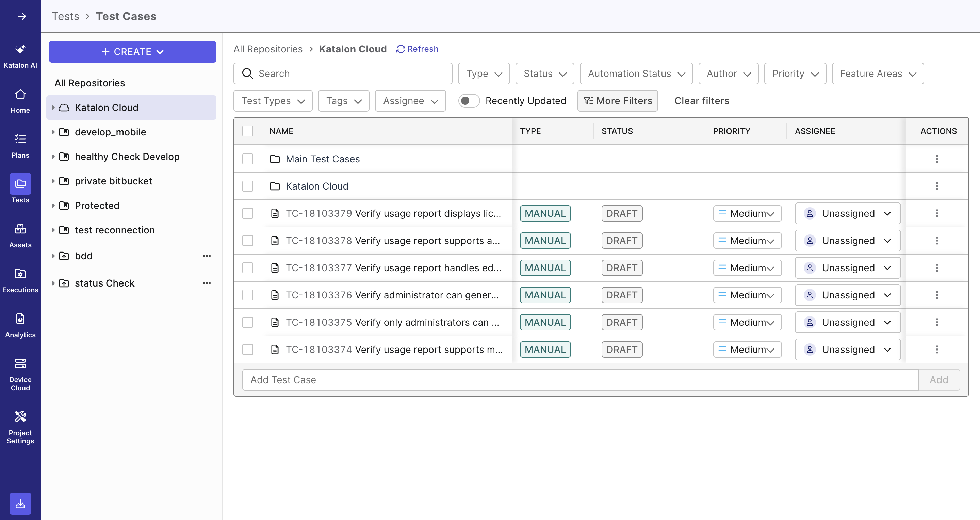This screenshot has height=520, width=980.
Task: Open more options for bdd repository
Action: [207, 256]
